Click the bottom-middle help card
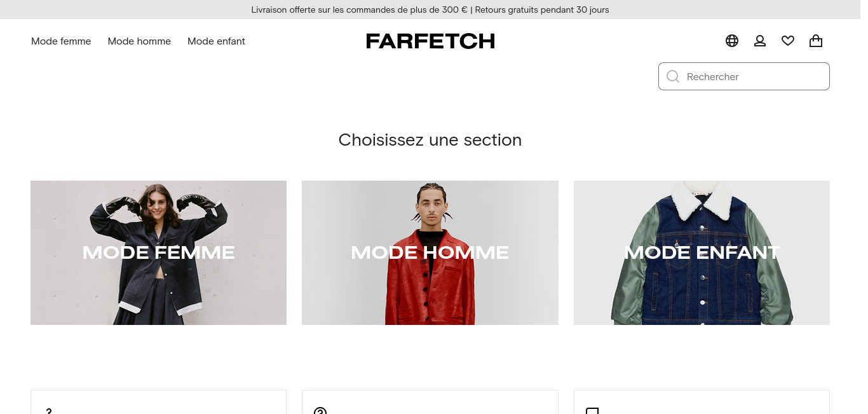Screen dimensions: 868x414 430,402
